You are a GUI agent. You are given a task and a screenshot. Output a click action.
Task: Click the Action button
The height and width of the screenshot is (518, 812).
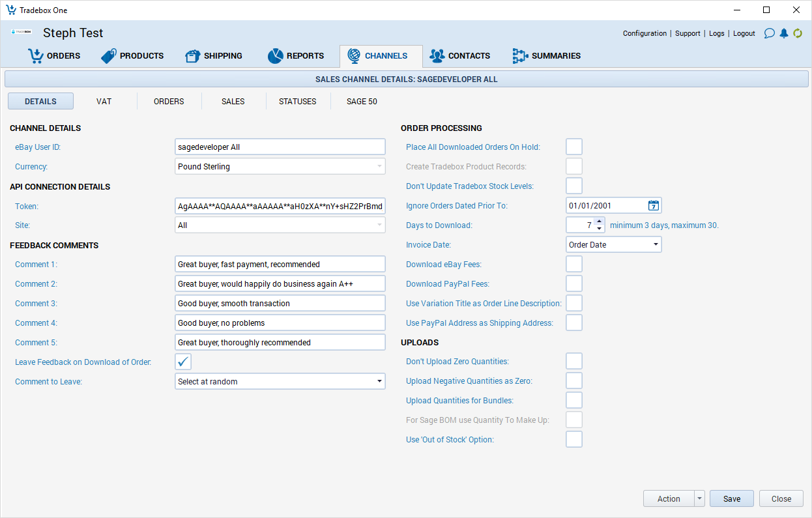tap(669, 498)
